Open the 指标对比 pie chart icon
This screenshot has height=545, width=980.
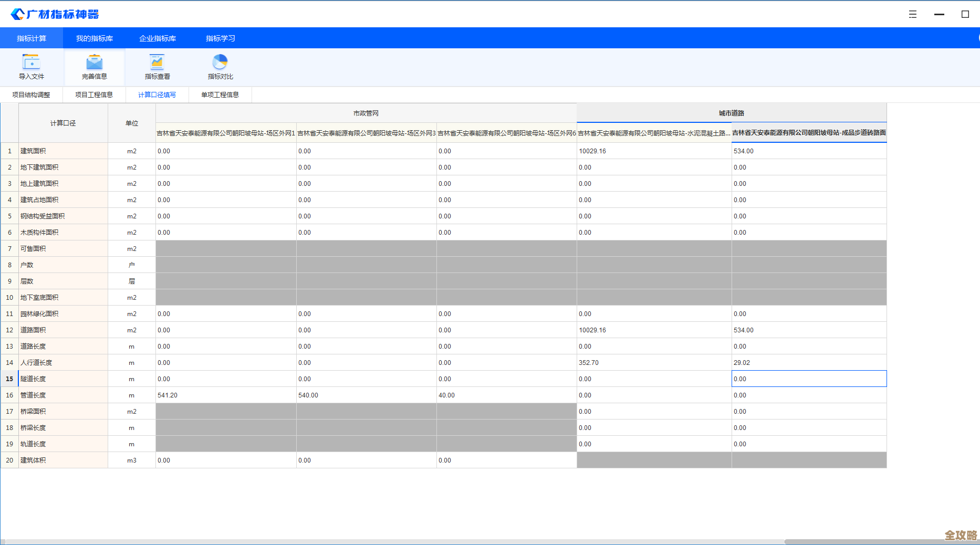pyautogui.click(x=220, y=62)
